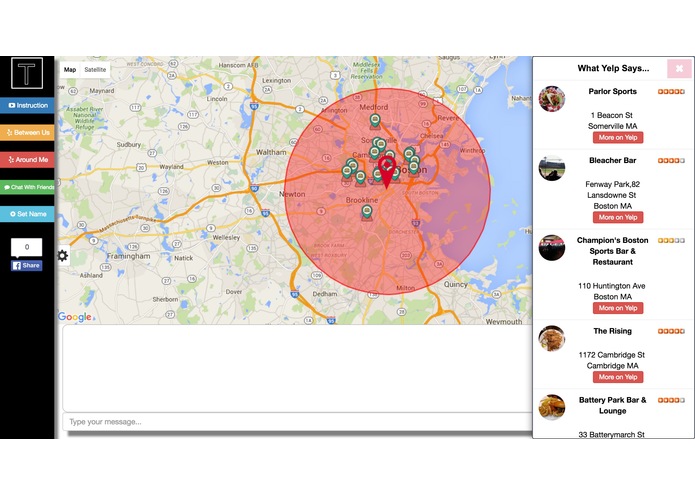Image resolution: width=695 pixels, height=494 pixels.
Task: Click the star rating for Parlor Sports
Action: [x=671, y=92]
